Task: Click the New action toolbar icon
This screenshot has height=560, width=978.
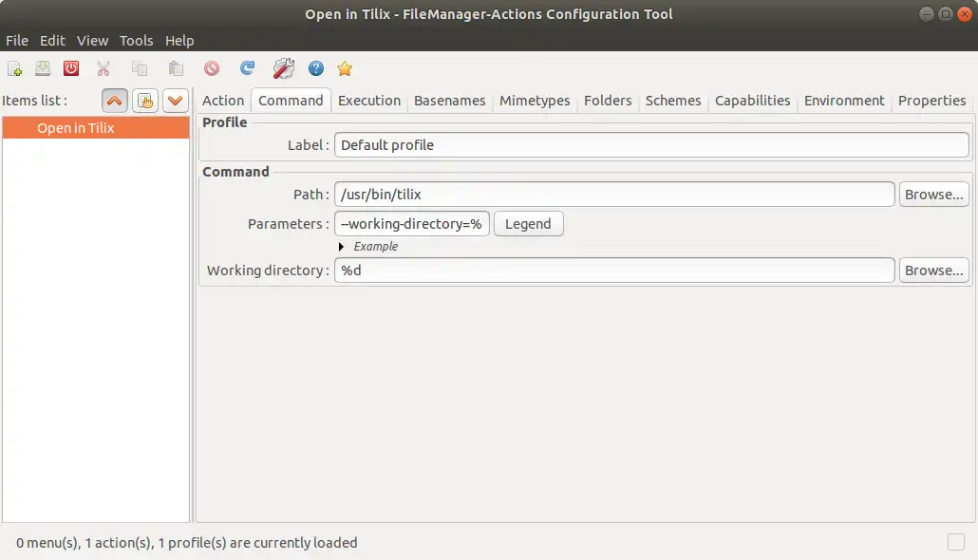Action: pos(14,68)
